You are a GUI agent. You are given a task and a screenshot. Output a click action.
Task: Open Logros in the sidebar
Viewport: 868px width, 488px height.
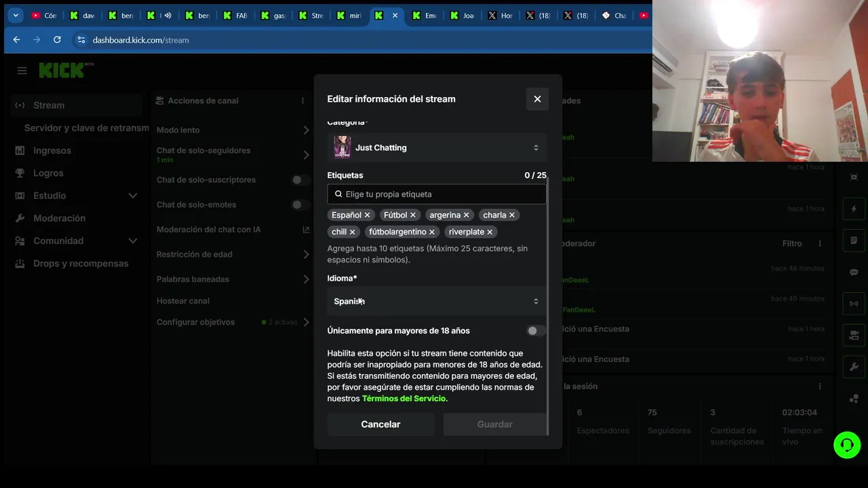[x=48, y=173]
